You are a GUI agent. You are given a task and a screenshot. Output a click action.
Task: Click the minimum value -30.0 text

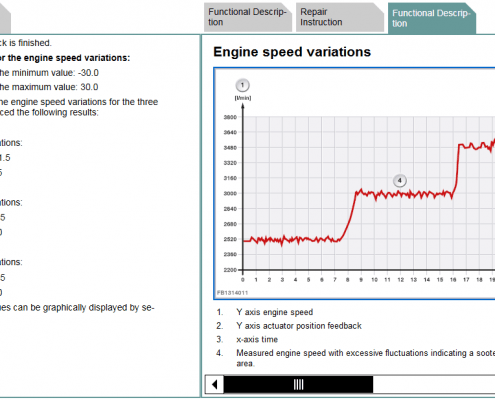[49, 73]
